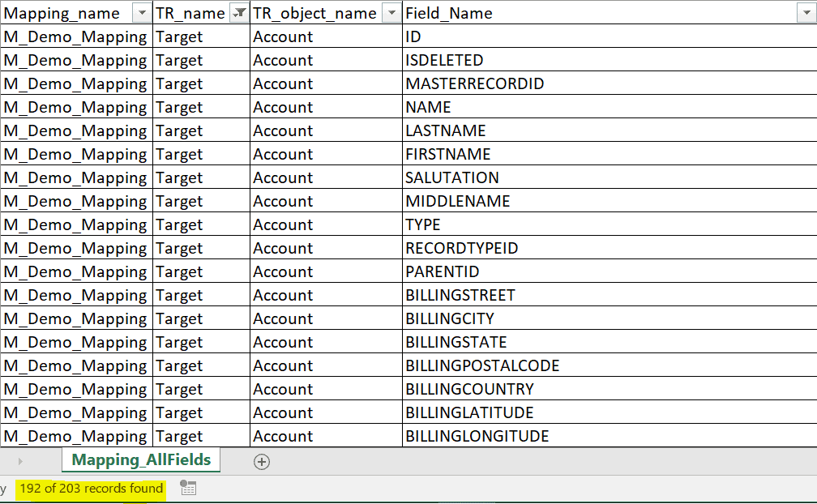817x504 pixels.
Task: Select the BILLINGLONGITUDE field cell
Action: click(x=610, y=436)
